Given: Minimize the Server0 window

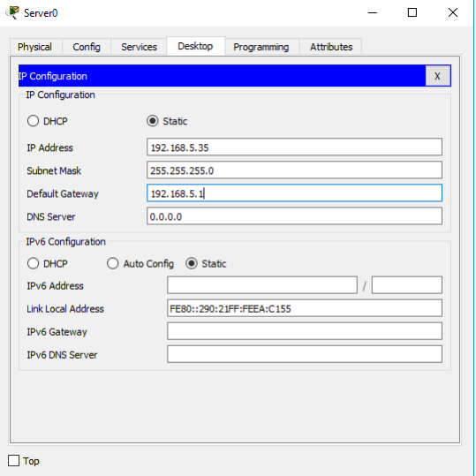Looking at the screenshot, I should point(373,12).
